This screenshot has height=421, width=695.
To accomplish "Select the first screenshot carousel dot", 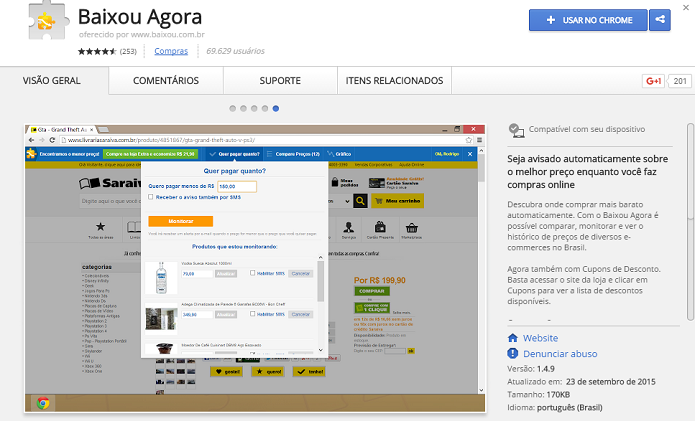I will 233,109.
